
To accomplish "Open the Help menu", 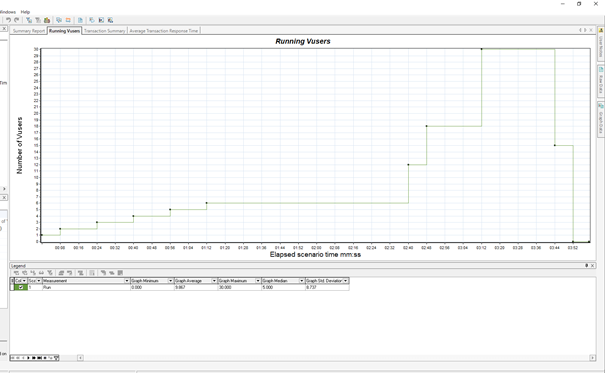I will [x=25, y=12].
